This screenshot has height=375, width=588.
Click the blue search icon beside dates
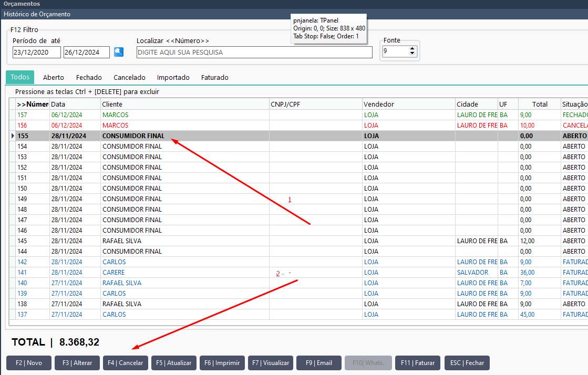(x=119, y=52)
